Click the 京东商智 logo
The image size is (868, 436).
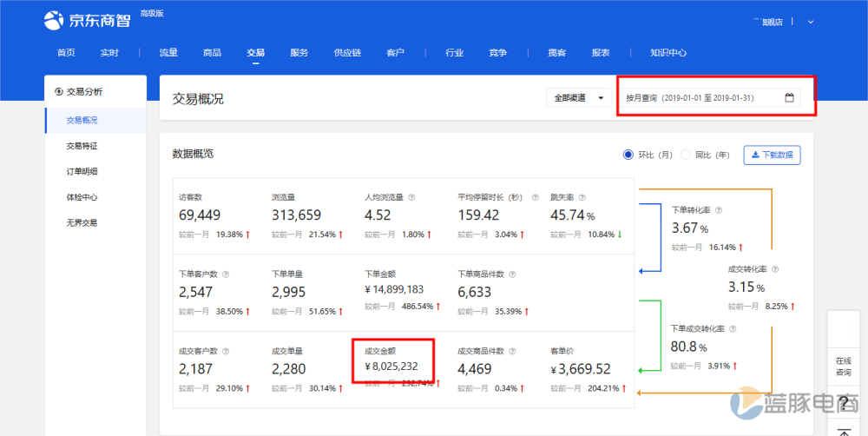pos(87,21)
